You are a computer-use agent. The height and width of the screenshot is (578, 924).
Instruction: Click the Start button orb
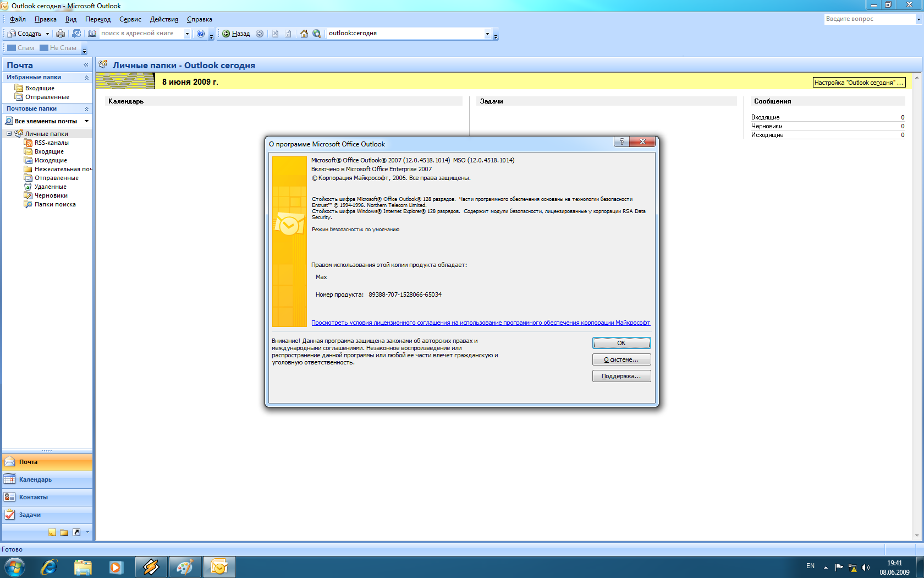pyautogui.click(x=14, y=566)
